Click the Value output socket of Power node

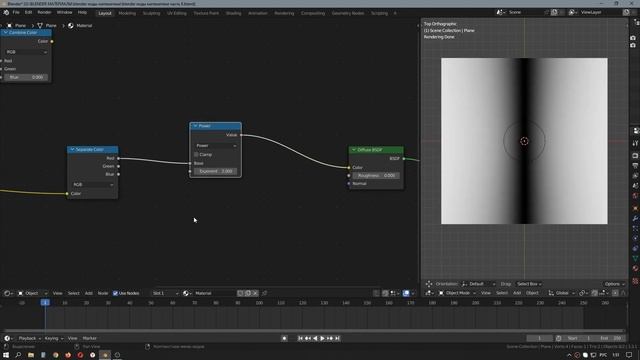pyautogui.click(x=241, y=135)
